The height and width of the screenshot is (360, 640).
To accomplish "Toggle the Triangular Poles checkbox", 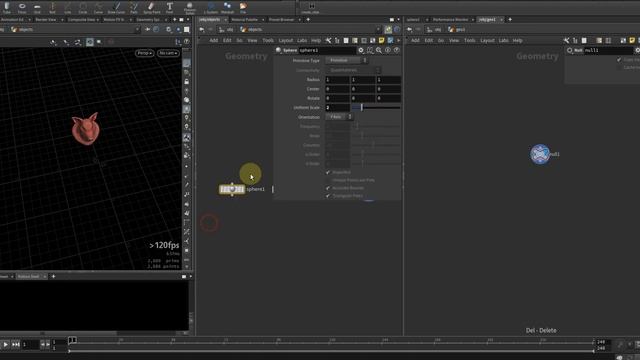I will (x=328, y=196).
